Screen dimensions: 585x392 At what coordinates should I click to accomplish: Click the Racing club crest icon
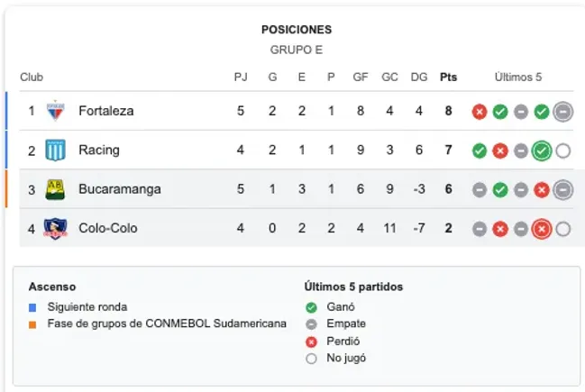pyautogui.click(x=55, y=150)
